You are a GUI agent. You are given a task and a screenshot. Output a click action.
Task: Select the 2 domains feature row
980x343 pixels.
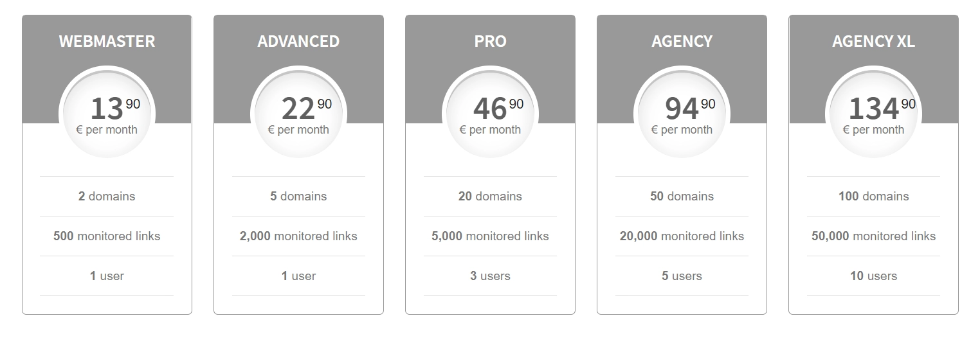(107, 197)
